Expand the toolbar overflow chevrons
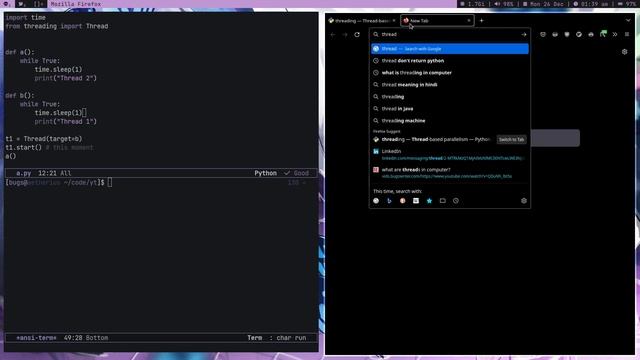Screen dimensions: 640x360 coord(615,35)
